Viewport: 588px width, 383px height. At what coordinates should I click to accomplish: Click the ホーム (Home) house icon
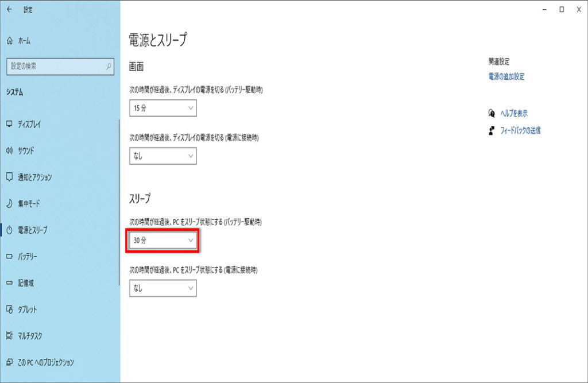click(9, 41)
